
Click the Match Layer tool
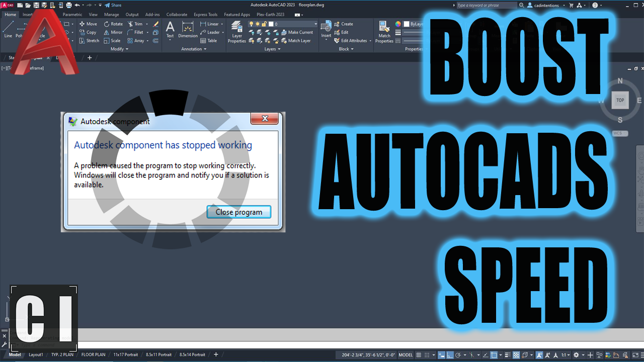pos(295,41)
